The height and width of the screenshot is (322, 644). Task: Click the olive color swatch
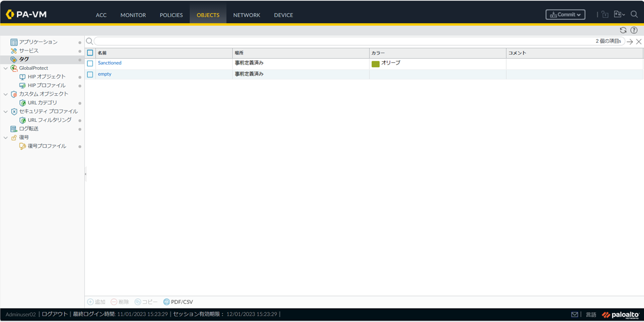coord(375,64)
